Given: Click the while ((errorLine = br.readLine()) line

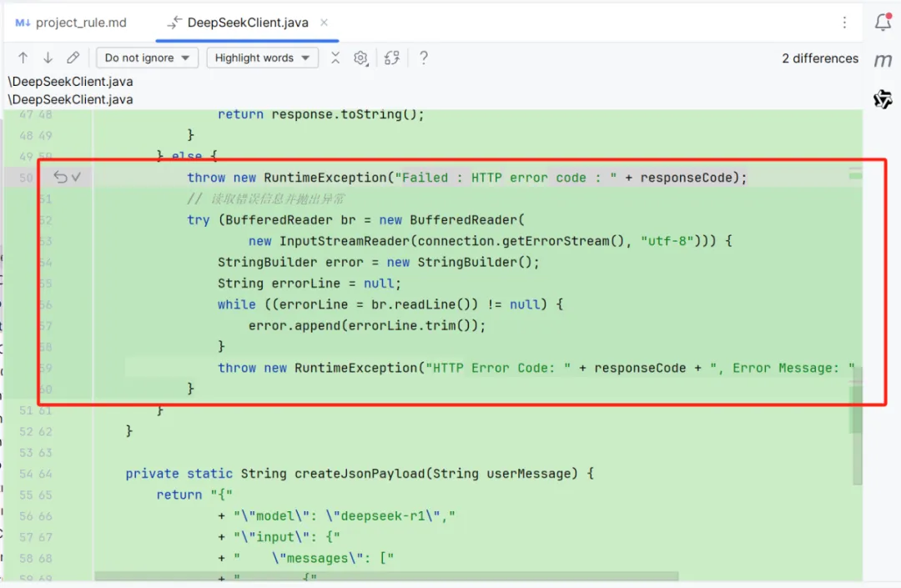Looking at the screenshot, I should tap(390, 305).
